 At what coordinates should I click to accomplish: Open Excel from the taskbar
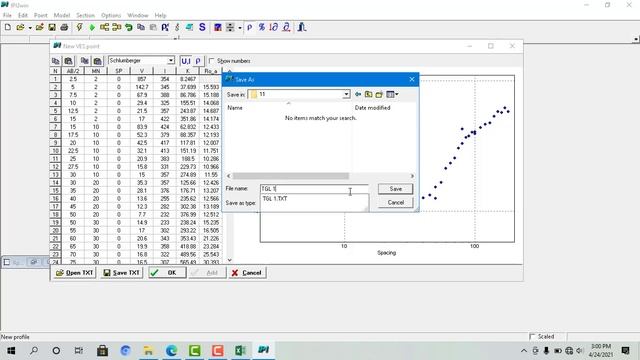click(240, 351)
